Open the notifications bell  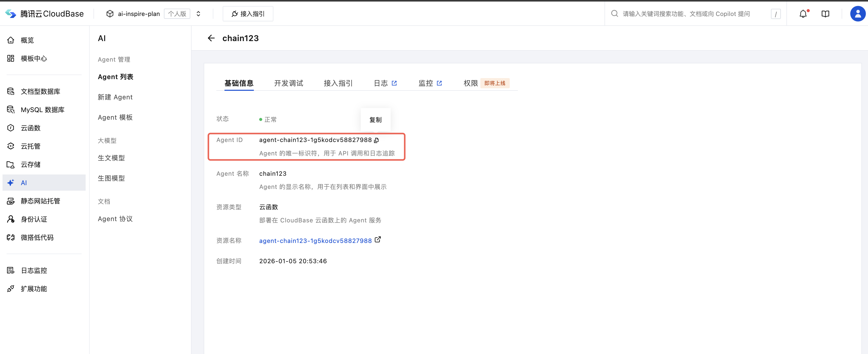(x=803, y=14)
